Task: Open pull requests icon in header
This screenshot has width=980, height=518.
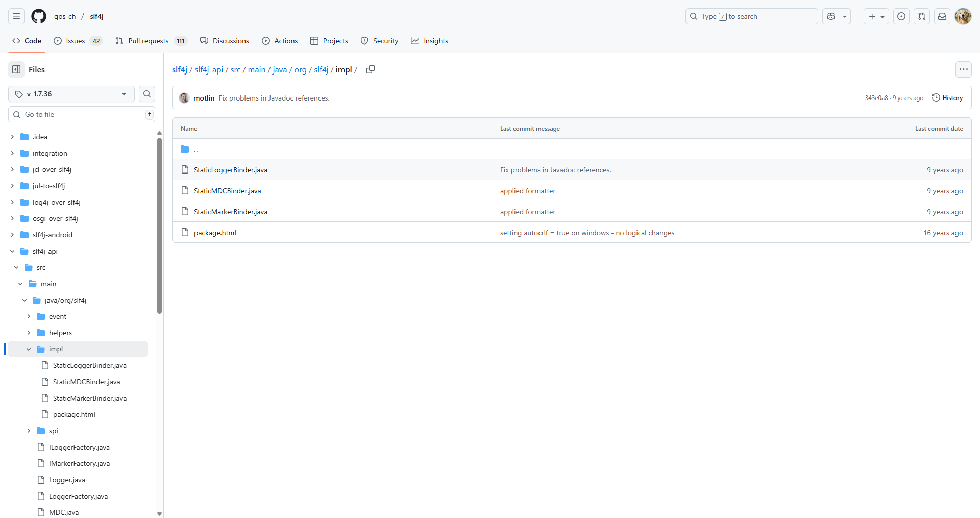Action: (x=922, y=16)
